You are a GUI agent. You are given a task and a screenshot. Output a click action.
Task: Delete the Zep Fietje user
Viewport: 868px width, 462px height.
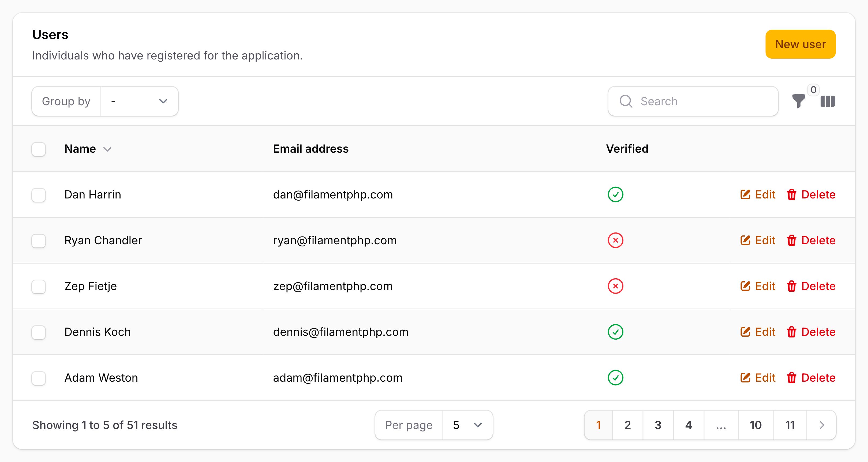point(811,286)
